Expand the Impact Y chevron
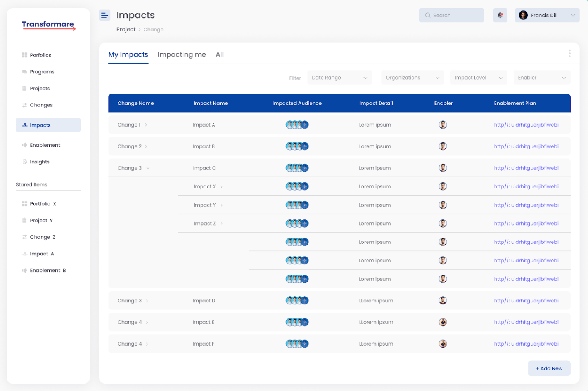Viewport: 588px width, 391px height. tap(221, 205)
